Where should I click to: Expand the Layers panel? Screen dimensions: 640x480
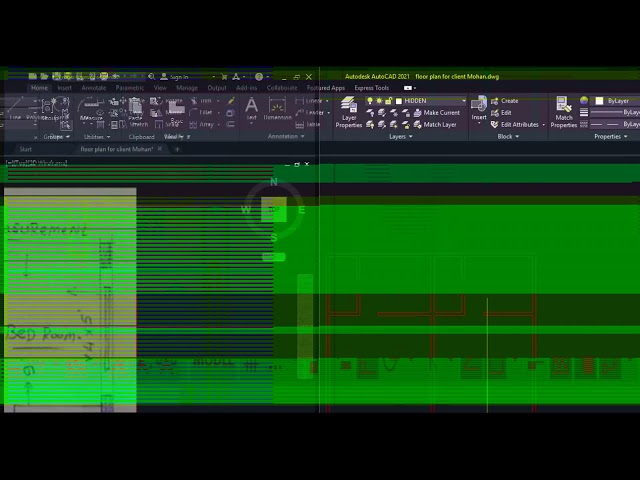(401, 136)
